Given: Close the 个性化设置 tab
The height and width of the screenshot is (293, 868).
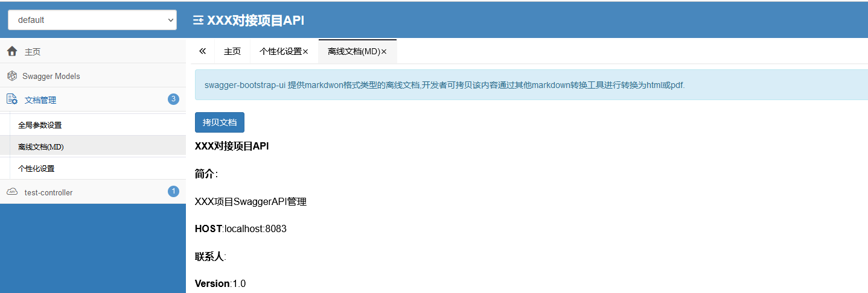Looking at the screenshot, I should coord(305,52).
